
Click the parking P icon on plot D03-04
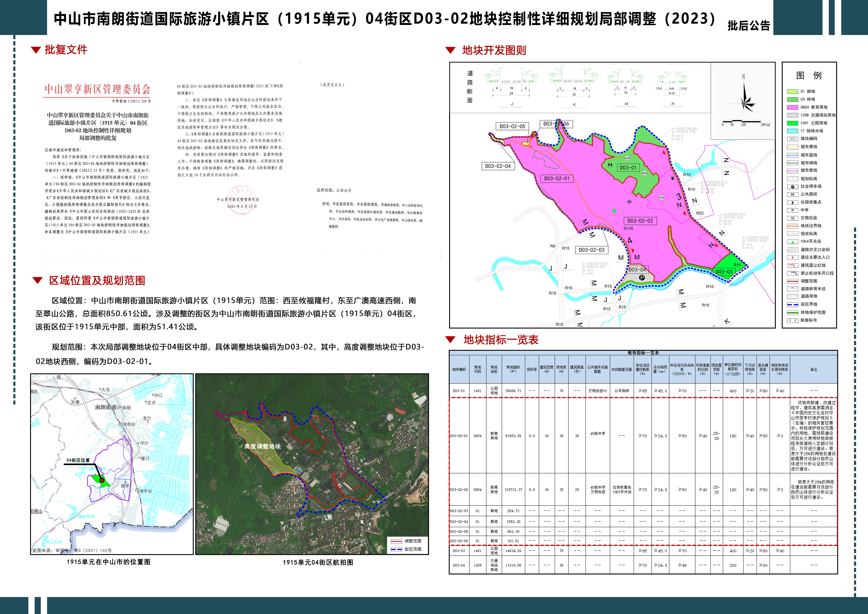(x=642, y=278)
